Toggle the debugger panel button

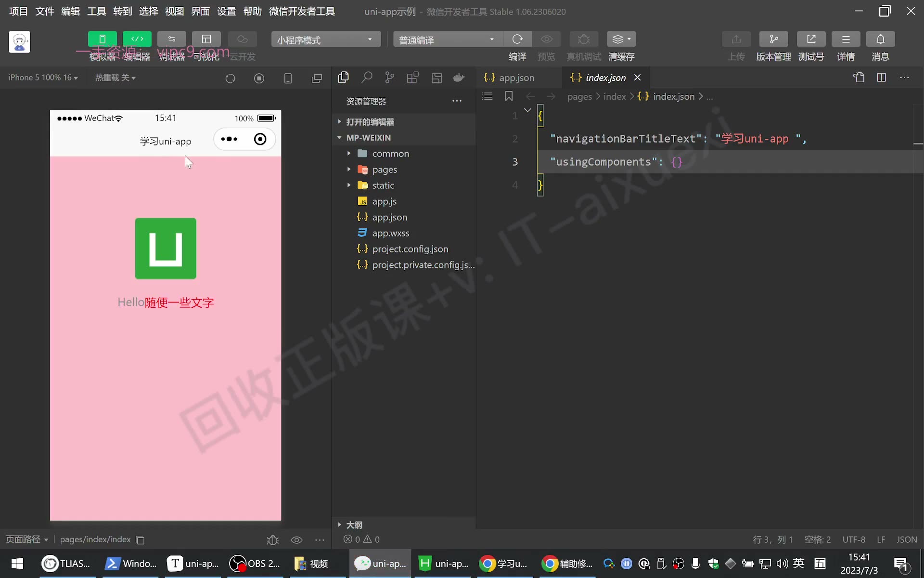click(172, 39)
